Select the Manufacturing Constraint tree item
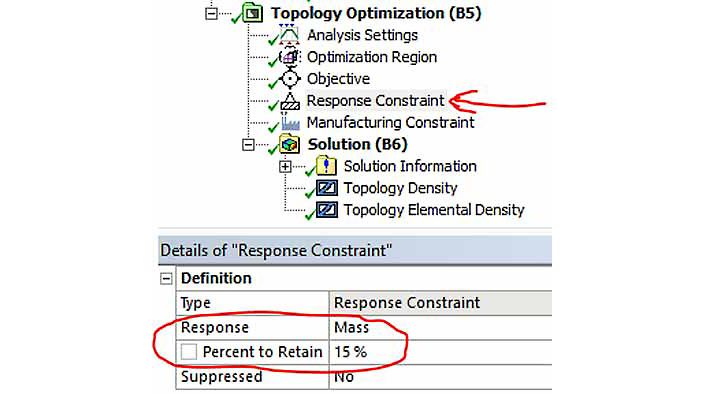The image size is (704, 394). [390, 123]
